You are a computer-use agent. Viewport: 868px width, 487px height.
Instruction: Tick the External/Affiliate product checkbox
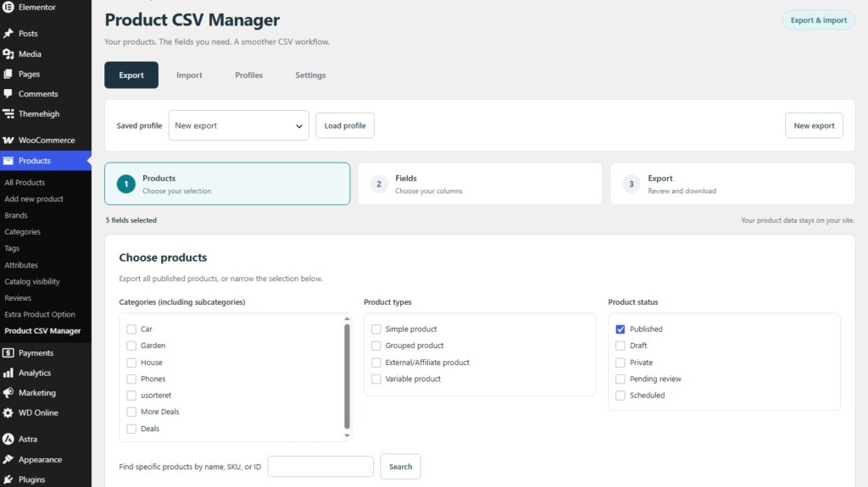click(x=376, y=363)
